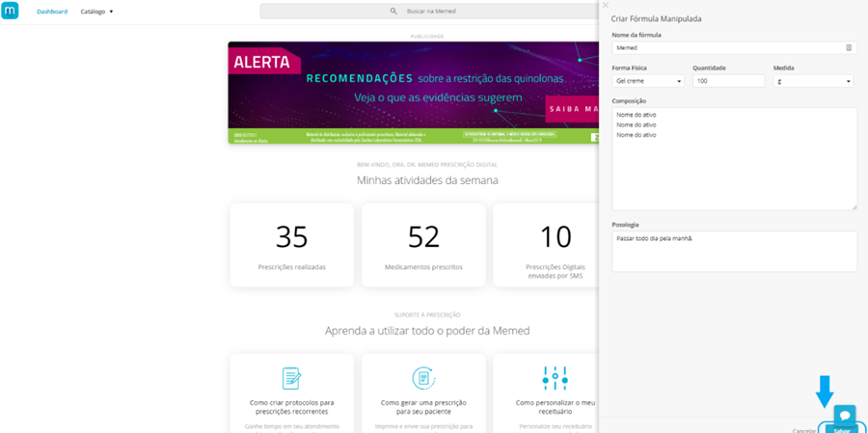Click the protocol document icon

pos(291,378)
